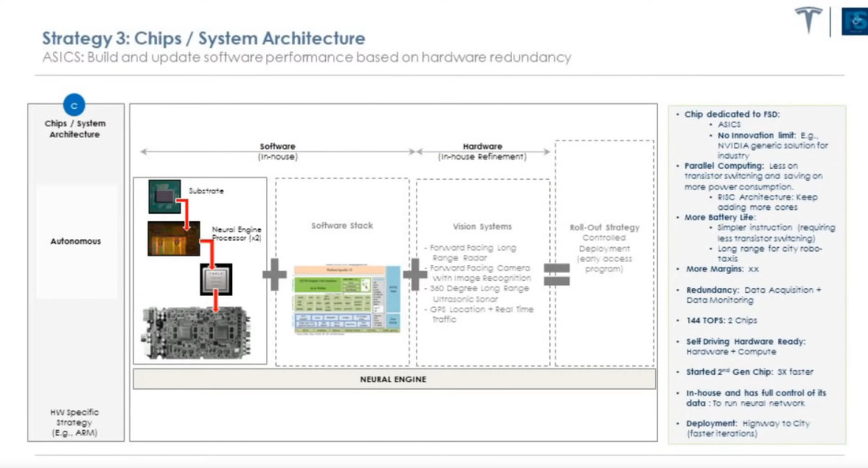
Task: Select the Autonomous label in left panel
Action: (x=76, y=241)
